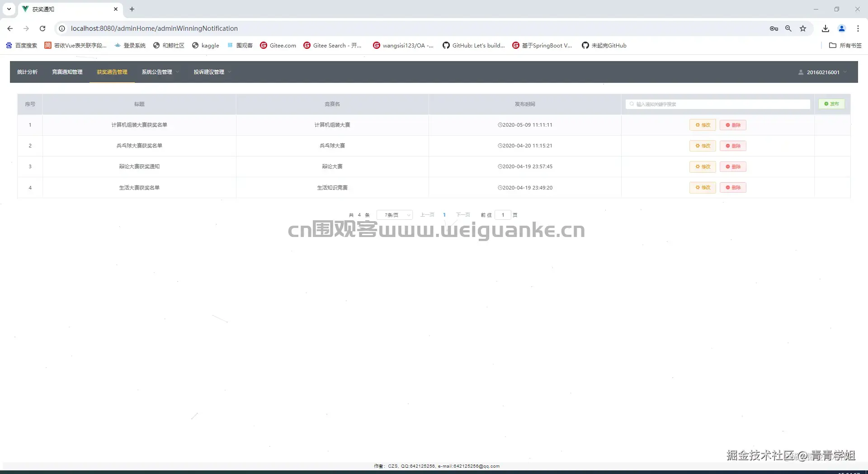Open the GitHub: Let's build bookmark
This screenshot has width=868, height=474.
coord(474,45)
